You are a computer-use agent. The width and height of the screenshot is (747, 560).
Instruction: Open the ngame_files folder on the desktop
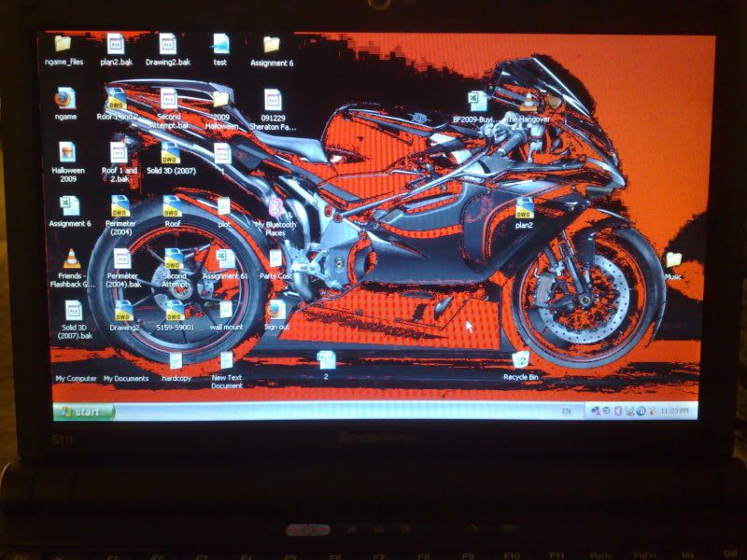pyautogui.click(x=63, y=44)
